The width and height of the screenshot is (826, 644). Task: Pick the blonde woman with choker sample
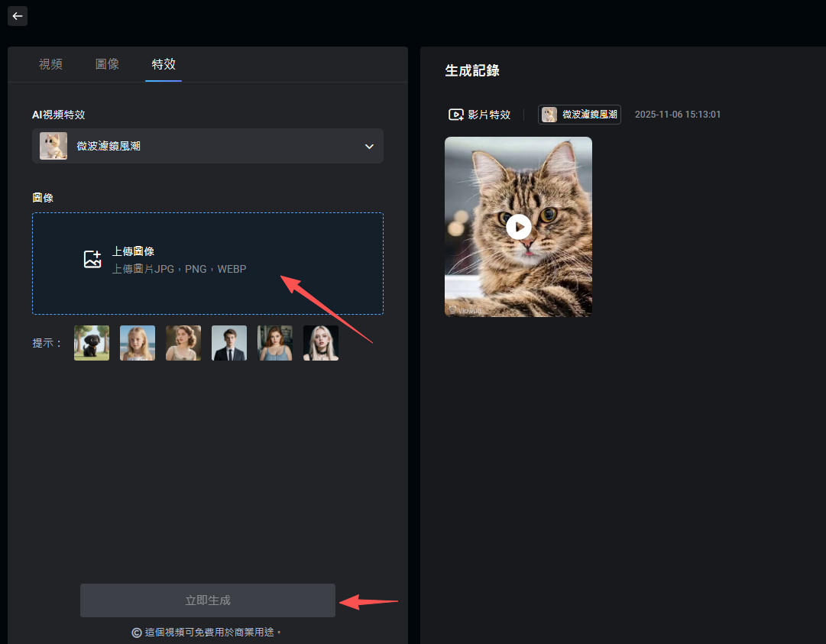pos(321,343)
